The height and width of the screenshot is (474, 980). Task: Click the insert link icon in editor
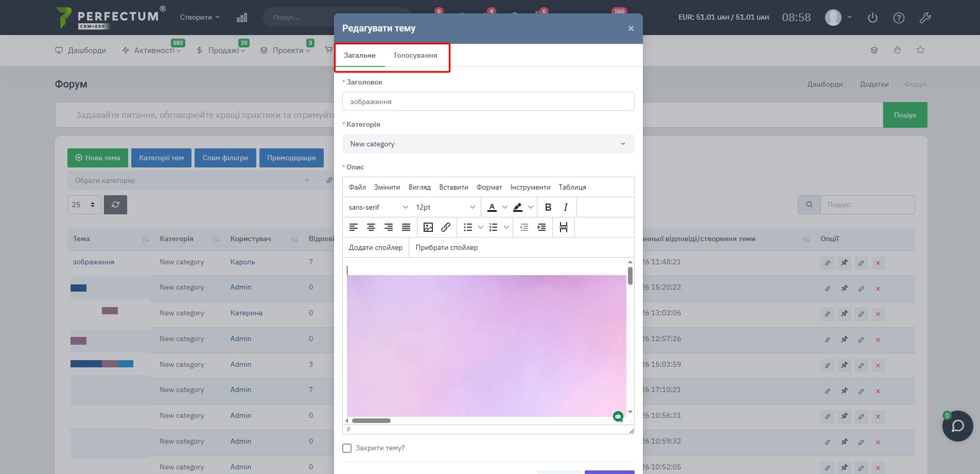(x=446, y=227)
